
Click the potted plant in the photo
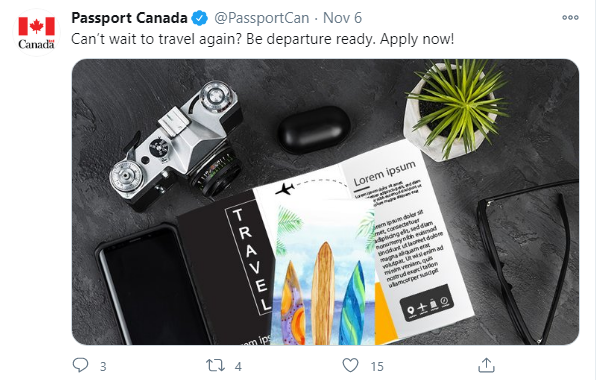click(454, 109)
